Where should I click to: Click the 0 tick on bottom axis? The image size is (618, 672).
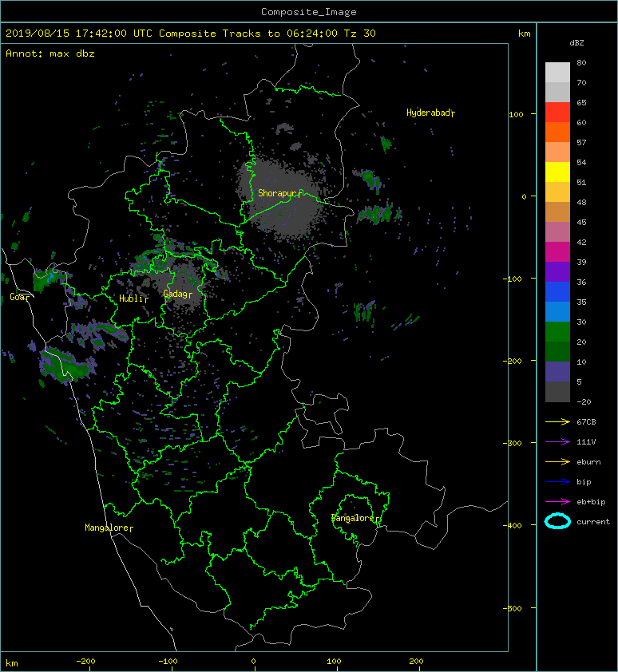pos(253,662)
